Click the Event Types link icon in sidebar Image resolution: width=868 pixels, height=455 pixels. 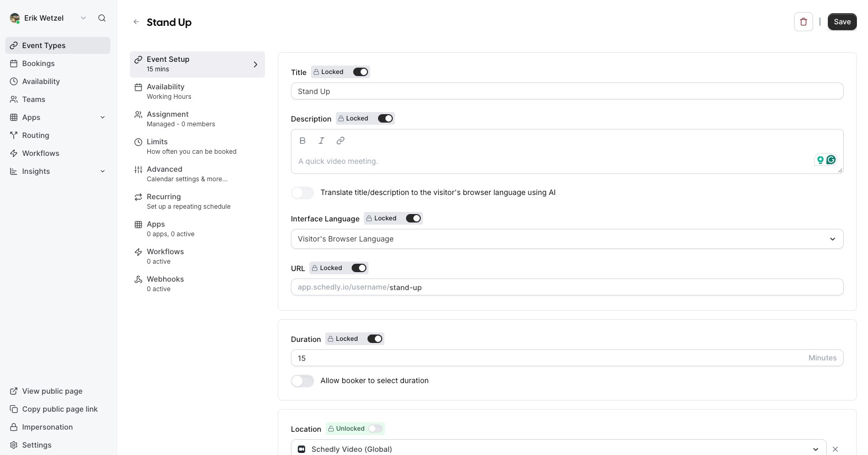(x=14, y=45)
